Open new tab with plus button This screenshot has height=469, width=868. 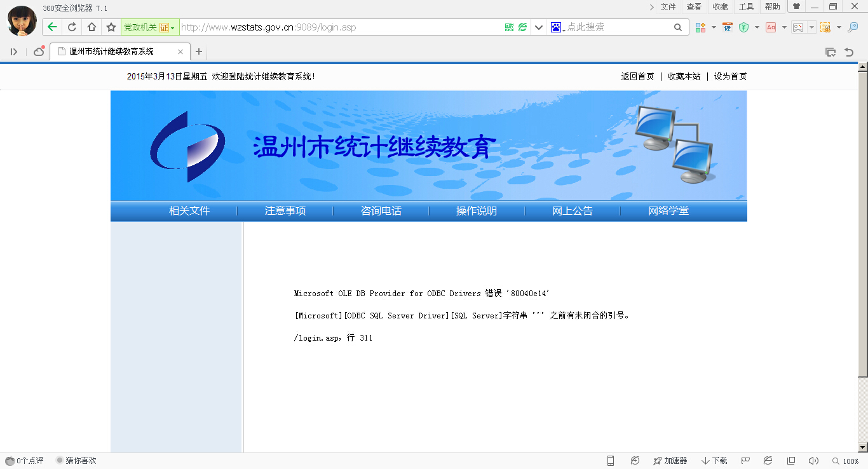click(x=199, y=51)
